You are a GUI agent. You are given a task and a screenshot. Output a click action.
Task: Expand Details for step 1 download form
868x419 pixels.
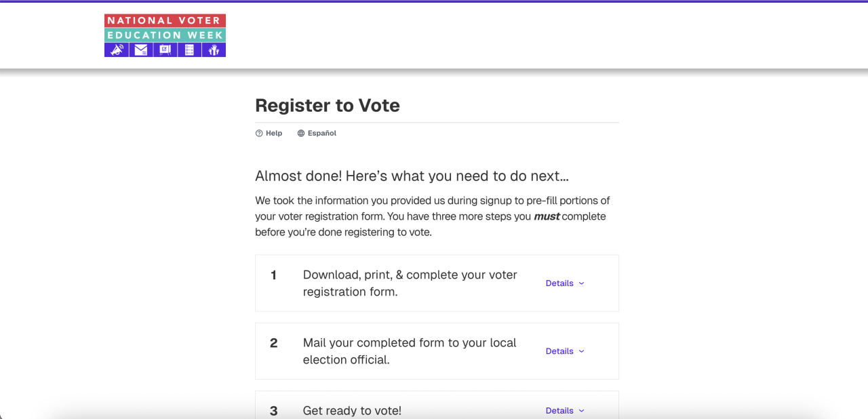click(559, 283)
